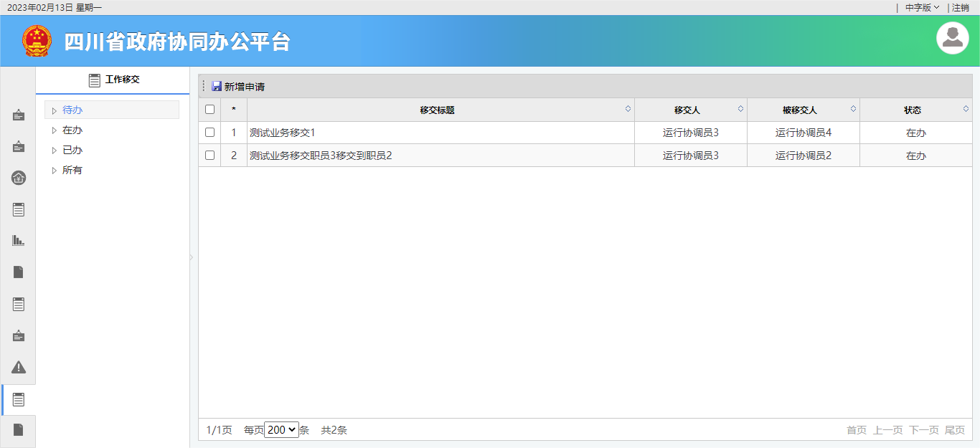Select 所有 in the left tree
The height and width of the screenshot is (448, 980).
click(x=72, y=171)
